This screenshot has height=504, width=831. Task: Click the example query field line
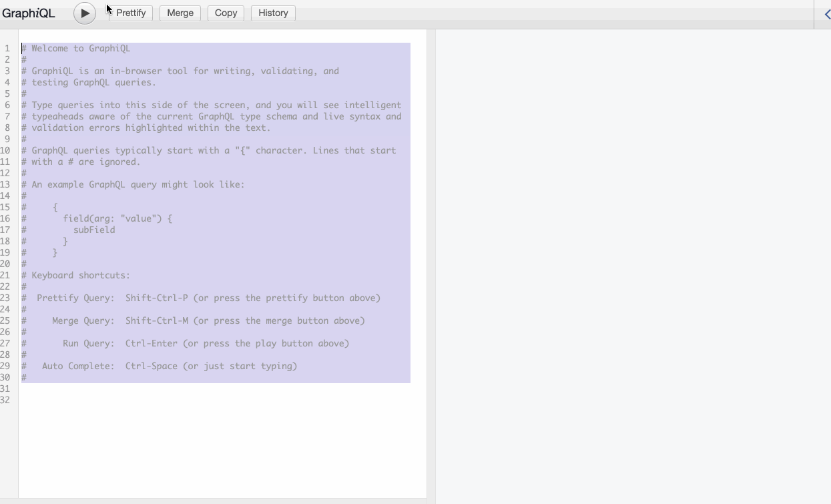[113, 218]
